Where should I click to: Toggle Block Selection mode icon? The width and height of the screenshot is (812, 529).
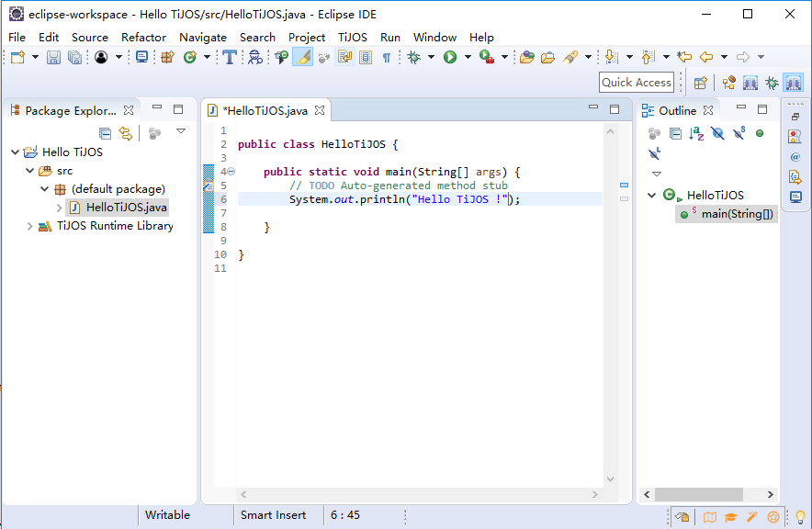(x=366, y=57)
